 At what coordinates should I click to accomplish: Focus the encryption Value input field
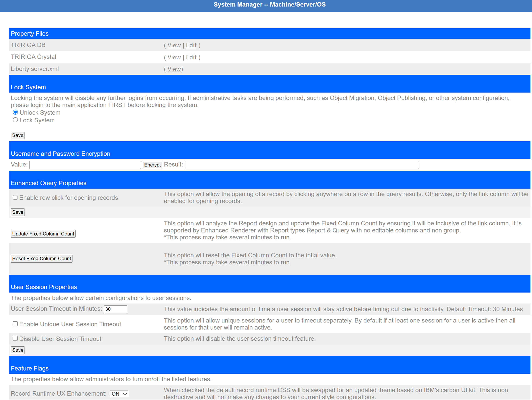point(85,165)
